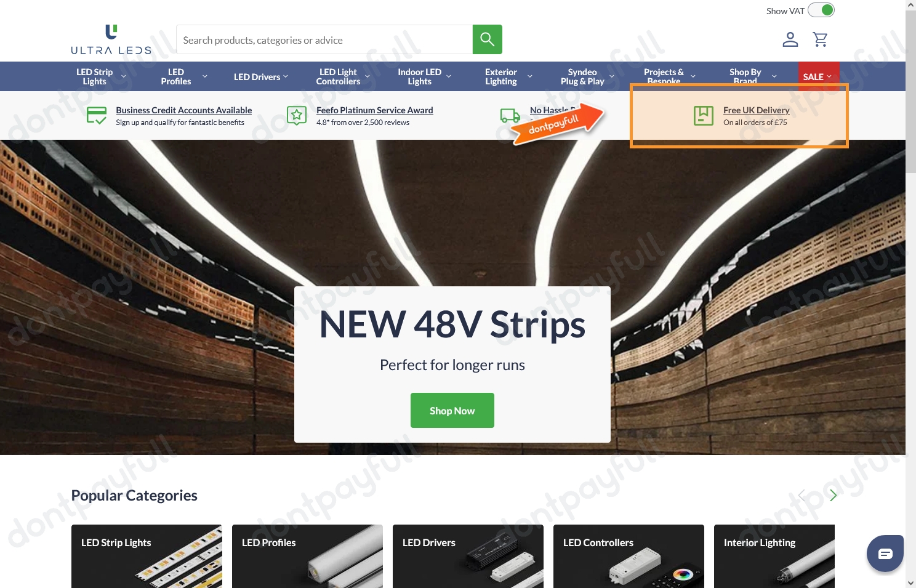The height and width of the screenshot is (588, 916).
Task: Click the green search magnifier button
Action: click(487, 39)
